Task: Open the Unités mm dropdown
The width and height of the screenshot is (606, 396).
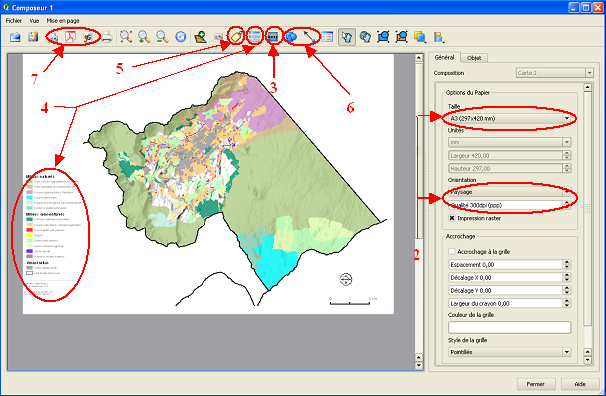Action: 509,143
